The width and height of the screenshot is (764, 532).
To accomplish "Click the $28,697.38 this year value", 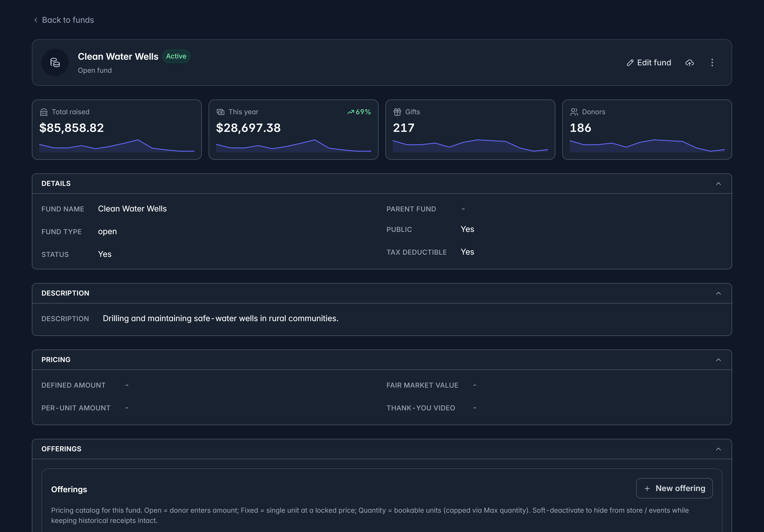I will point(248,128).
